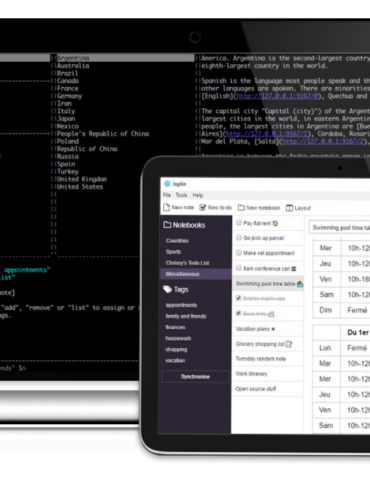Follow the 127.0.0.1:9167/0 link in terminal
The width and height of the screenshot is (370, 490).
[x=277, y=96]
